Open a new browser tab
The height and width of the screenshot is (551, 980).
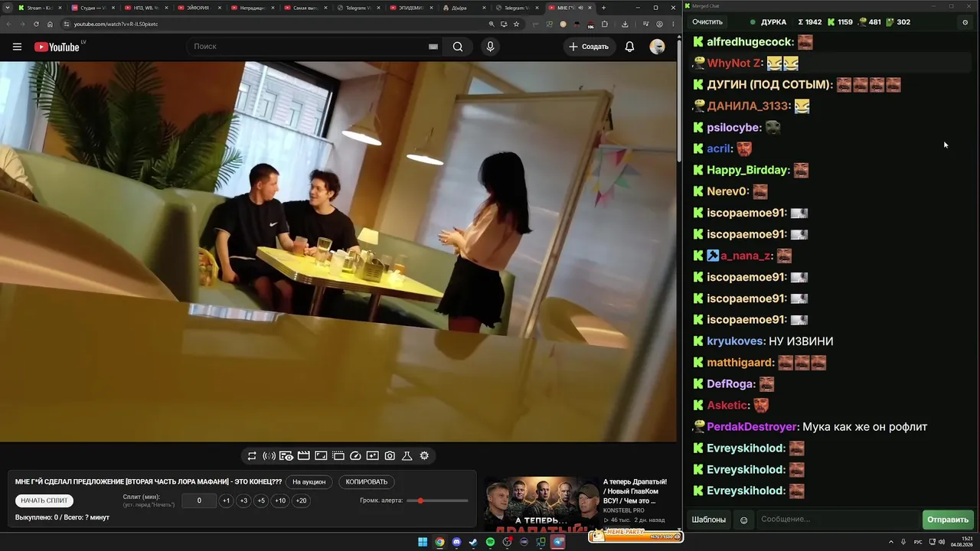click(x=603, y=8)
